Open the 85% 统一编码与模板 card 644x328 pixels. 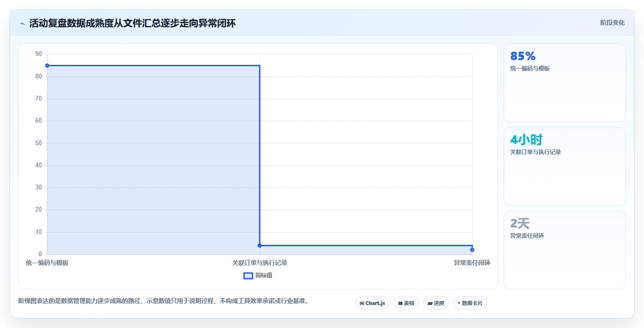(x=564, y=83)
